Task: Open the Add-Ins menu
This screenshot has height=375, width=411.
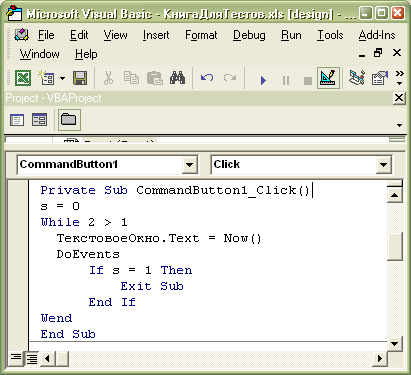Action: point(377,35)
